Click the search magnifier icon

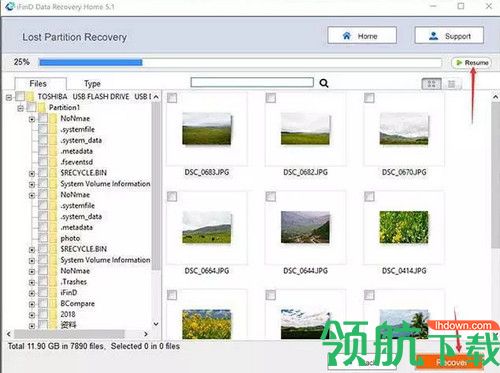click(x=324, y=83)
